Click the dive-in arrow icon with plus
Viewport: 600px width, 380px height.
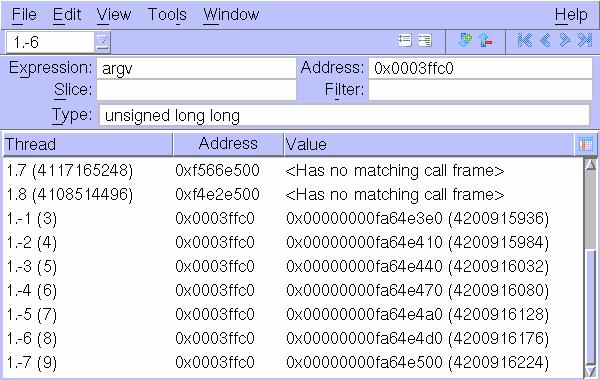[465, 40]
